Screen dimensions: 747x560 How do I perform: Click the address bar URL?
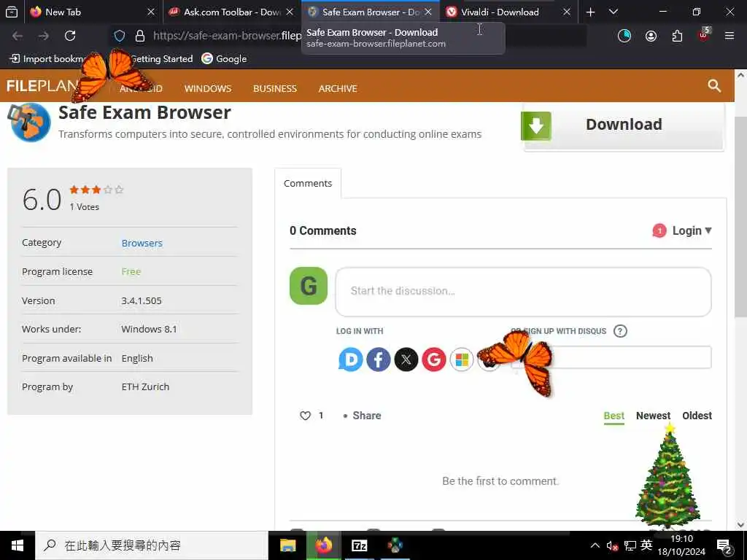click(227, 36)
